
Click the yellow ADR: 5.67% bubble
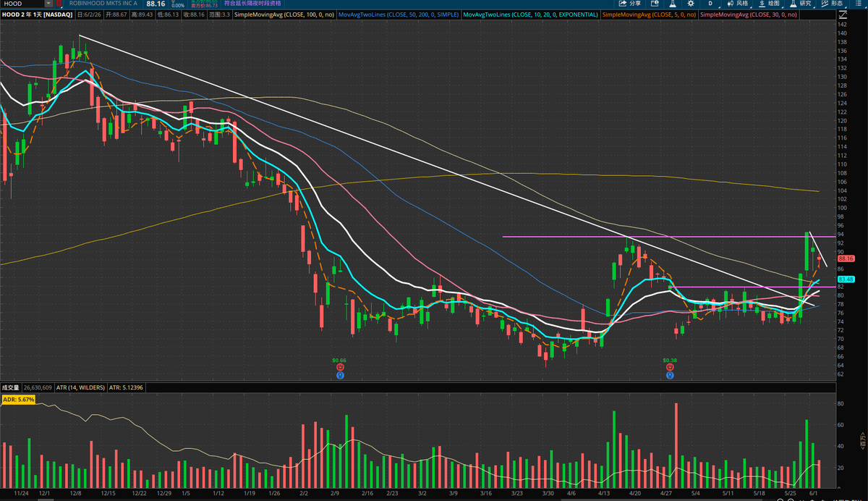point(20,399)
